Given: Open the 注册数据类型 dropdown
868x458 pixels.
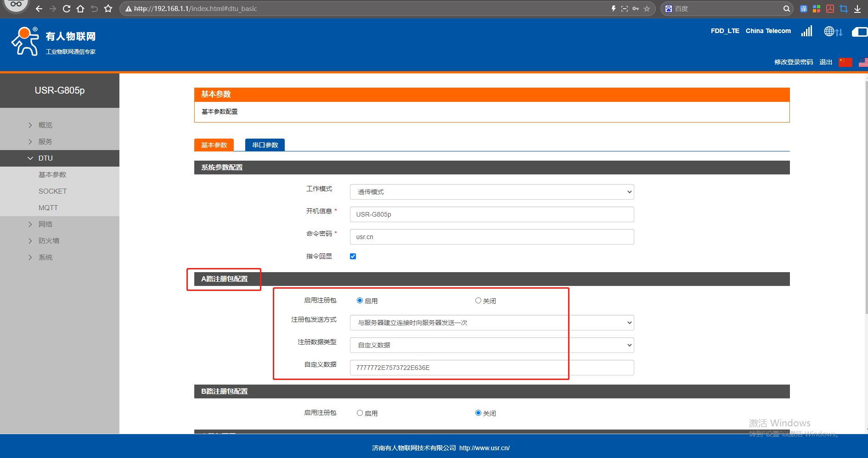Looking at the screenshot, I should coord(491,345).
